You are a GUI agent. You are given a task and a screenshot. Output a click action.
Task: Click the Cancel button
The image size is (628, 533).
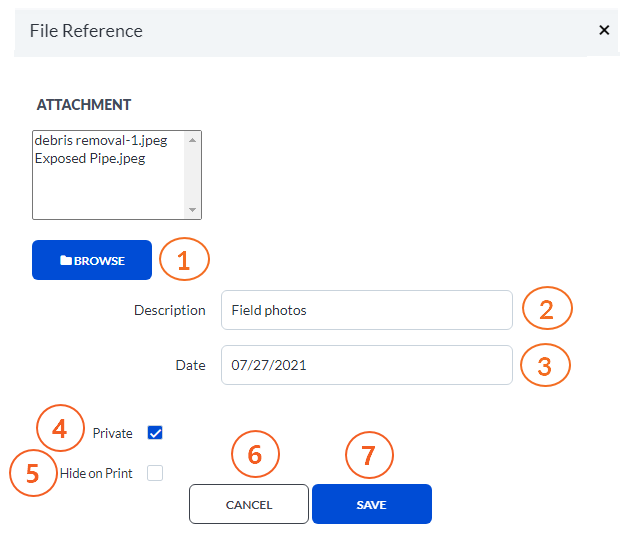coord(249,505)
